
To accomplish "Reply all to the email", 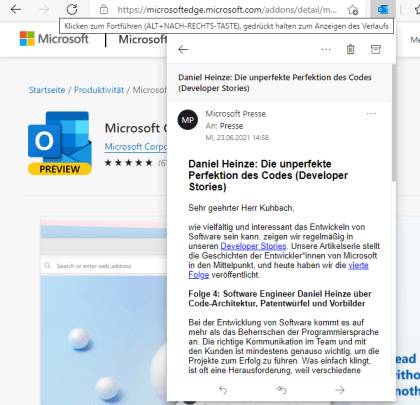I will [282, 390].
